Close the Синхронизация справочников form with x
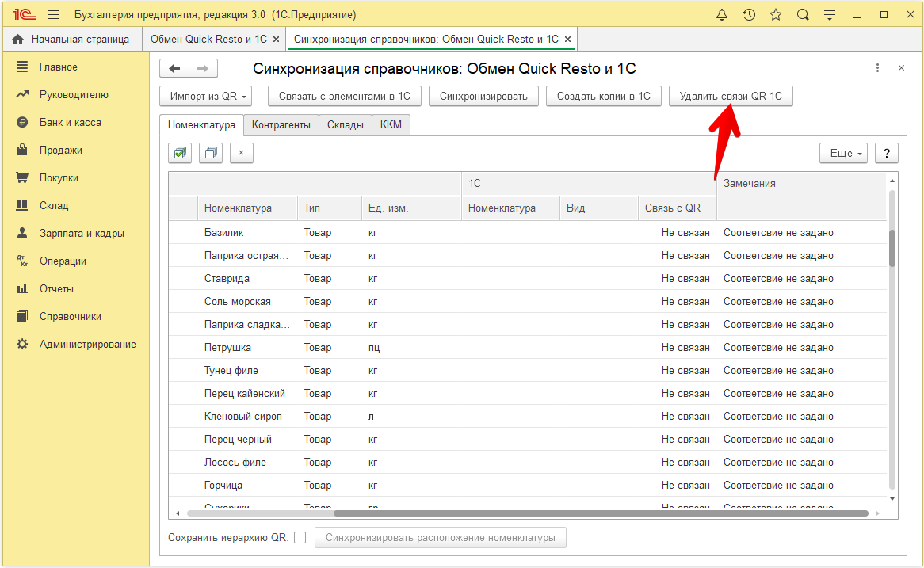924x568 pixels. click(x=901, y=68)
